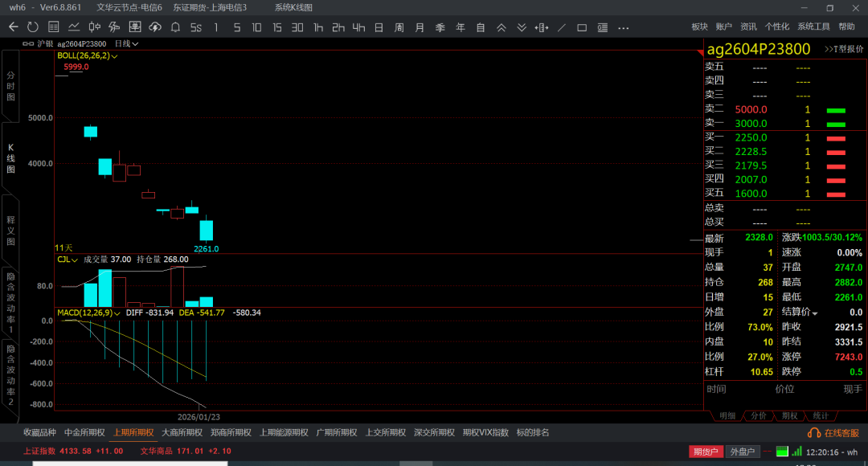Open the 隐含波动率1 side tab
The image size is (868, 466).
pyautogui.click(x=10, y=303)
